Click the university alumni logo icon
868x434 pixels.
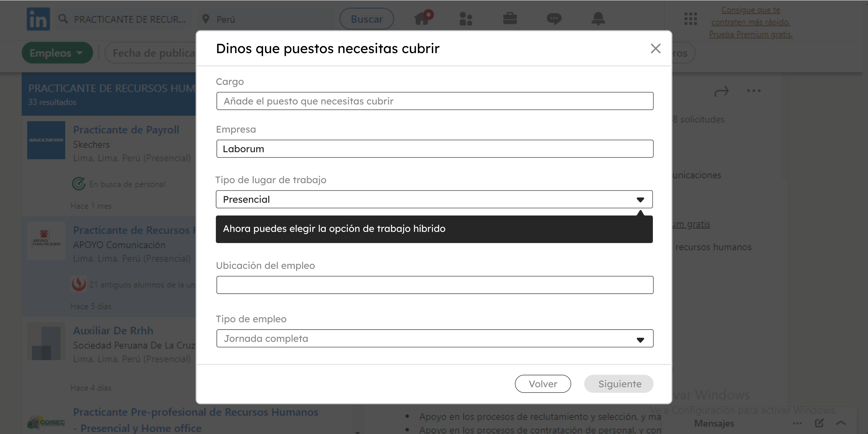79,284
